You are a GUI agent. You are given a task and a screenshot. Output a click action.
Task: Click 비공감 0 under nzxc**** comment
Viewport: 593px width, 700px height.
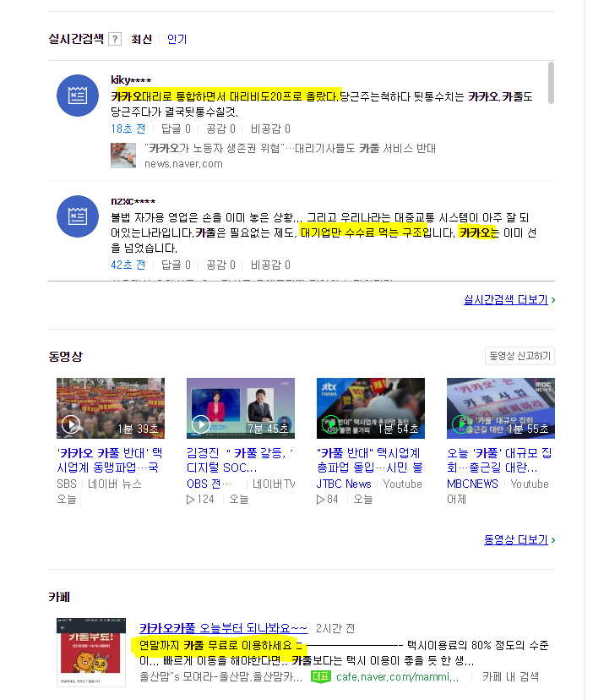click(270, 265)
